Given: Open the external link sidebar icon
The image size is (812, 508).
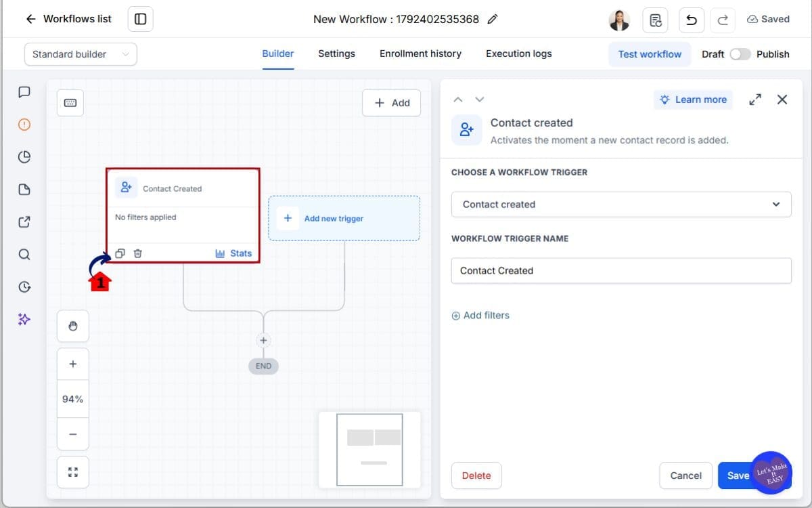Looking at the screenshot, I should tap(24, 222).
